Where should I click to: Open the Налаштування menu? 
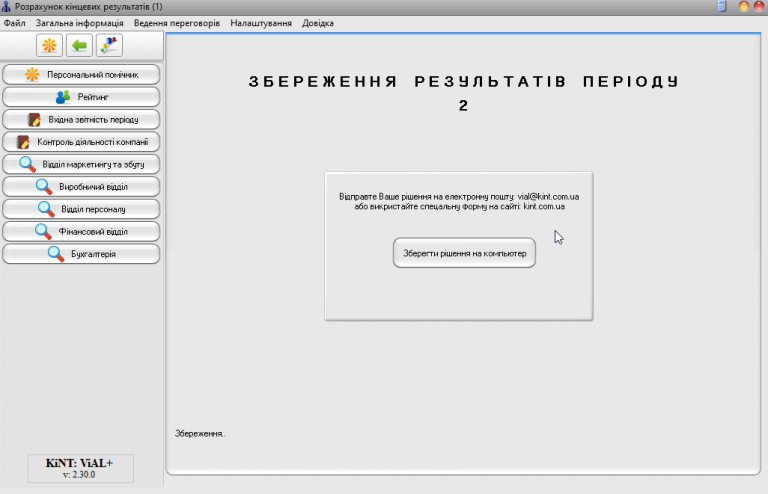click(261, 23)
